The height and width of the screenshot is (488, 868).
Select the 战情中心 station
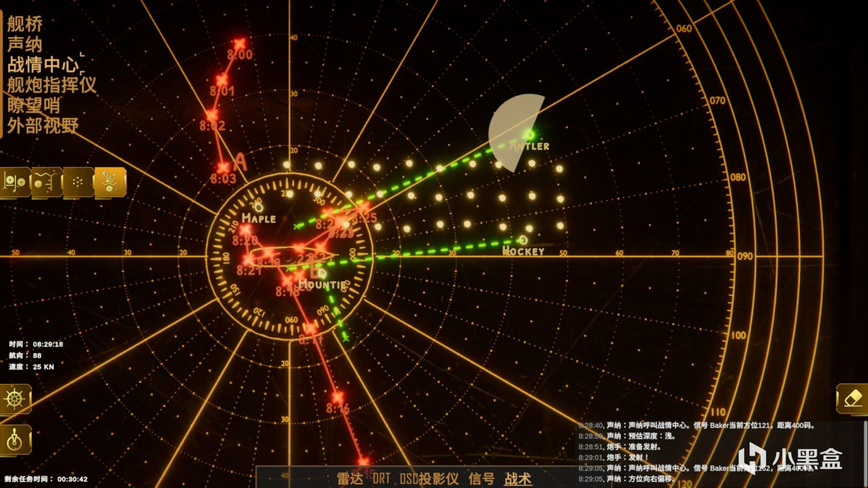point(43,64)
